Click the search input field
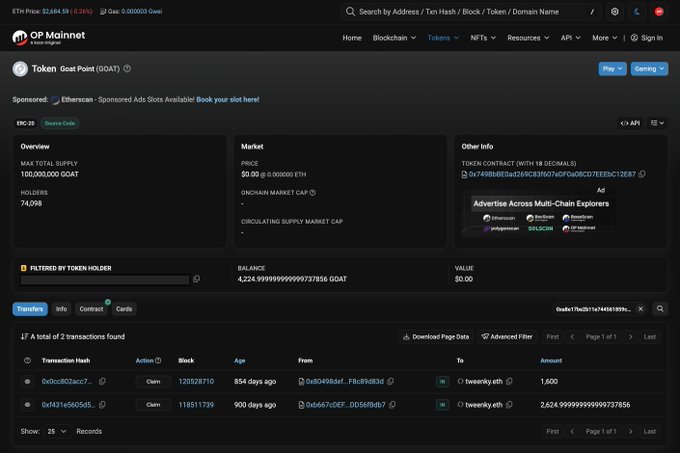Viewport: 680px width, 453px height. [471, 12]
